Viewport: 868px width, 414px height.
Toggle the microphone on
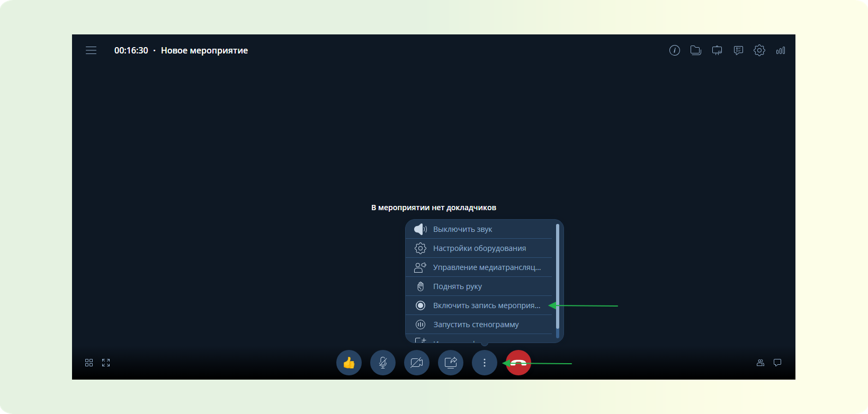click(383, 363)
